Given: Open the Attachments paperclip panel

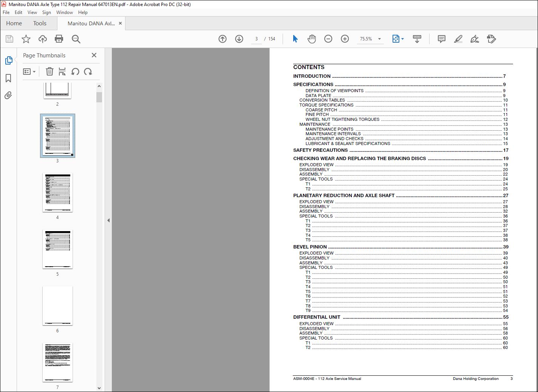Looking at the screenshot, I should (x=8, y=96).
